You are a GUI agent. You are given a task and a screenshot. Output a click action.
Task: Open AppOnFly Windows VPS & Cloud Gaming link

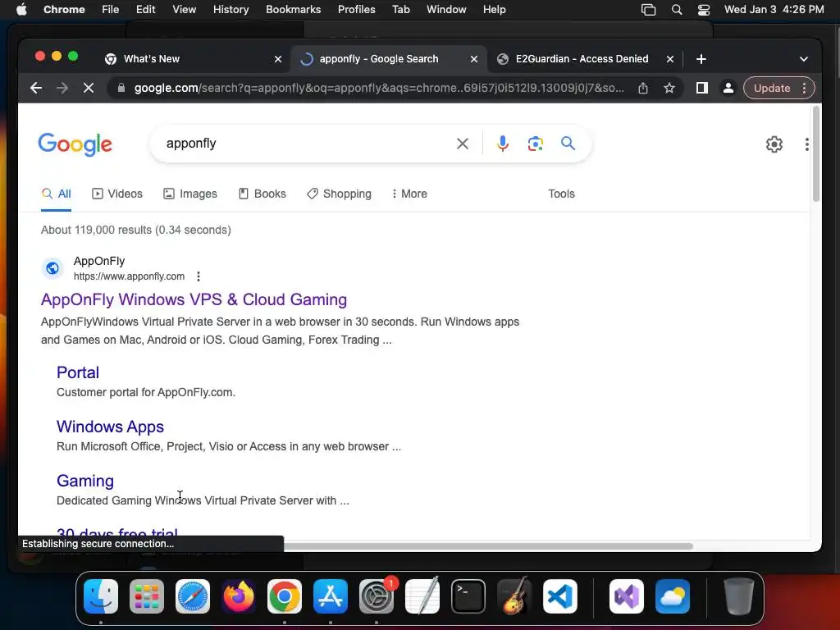click(194, 299)
